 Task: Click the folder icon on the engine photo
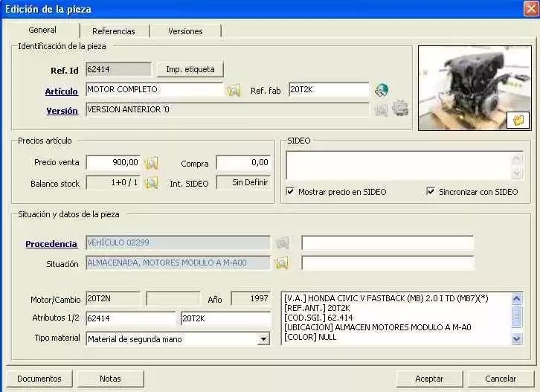518,120
